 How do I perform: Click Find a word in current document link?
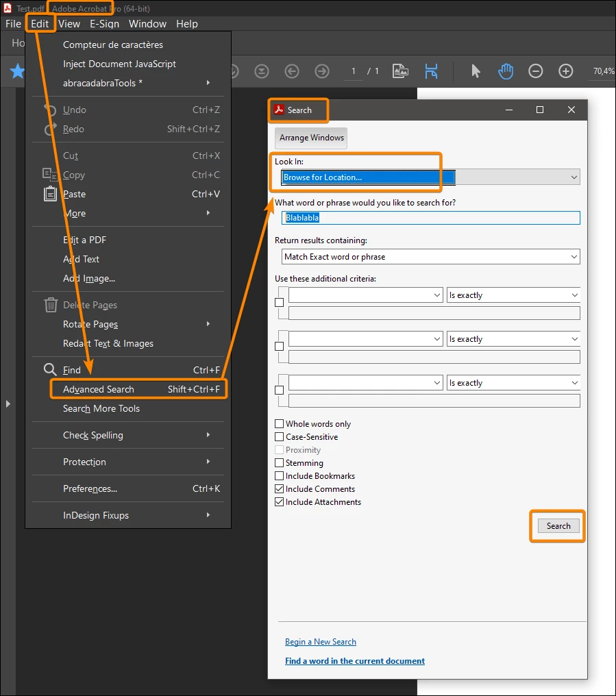tap(355, 661)
